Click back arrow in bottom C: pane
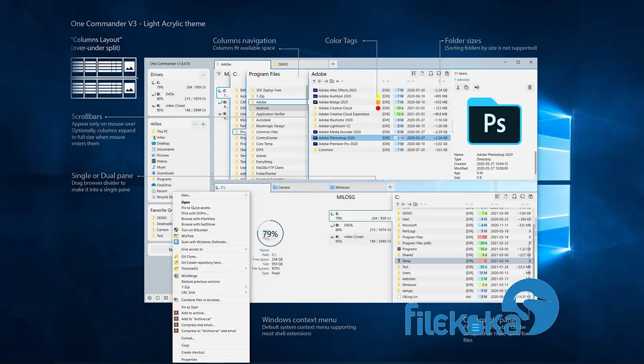This screenshot has height=364, width=644. pyautogui.click(x=403, y=204)
